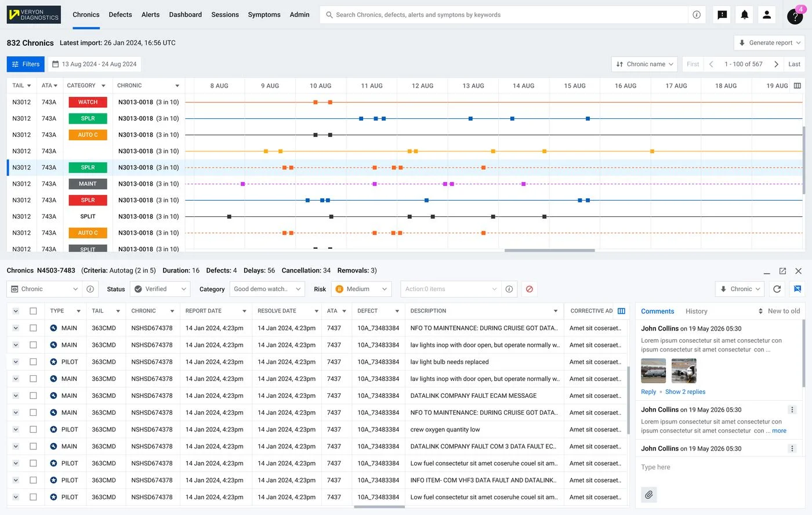Expand comment text with more link
This screenshot has width=812, height=515.
coord(779,431)
